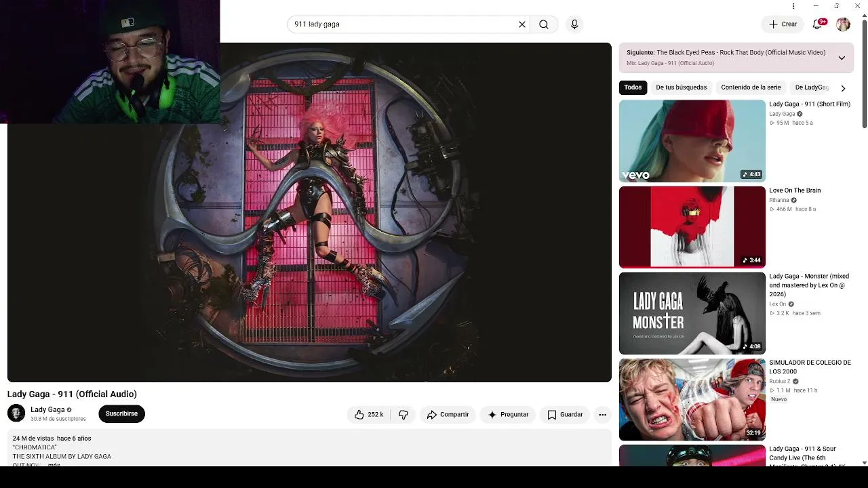The image size is (868, 488).
Task: Open "Lady Gaga - Monster" title link
Action: [809, 285]
